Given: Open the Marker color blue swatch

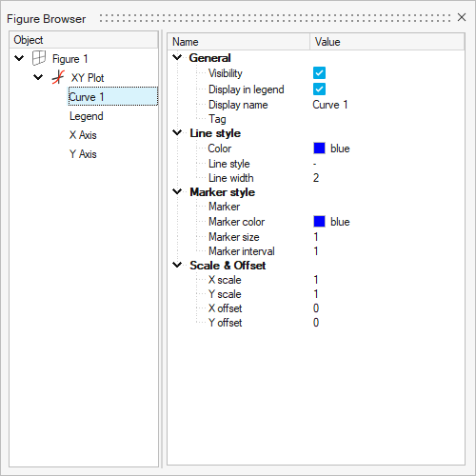Looking at the screenshot, I should pyautogui.click(x=319, y=222).
